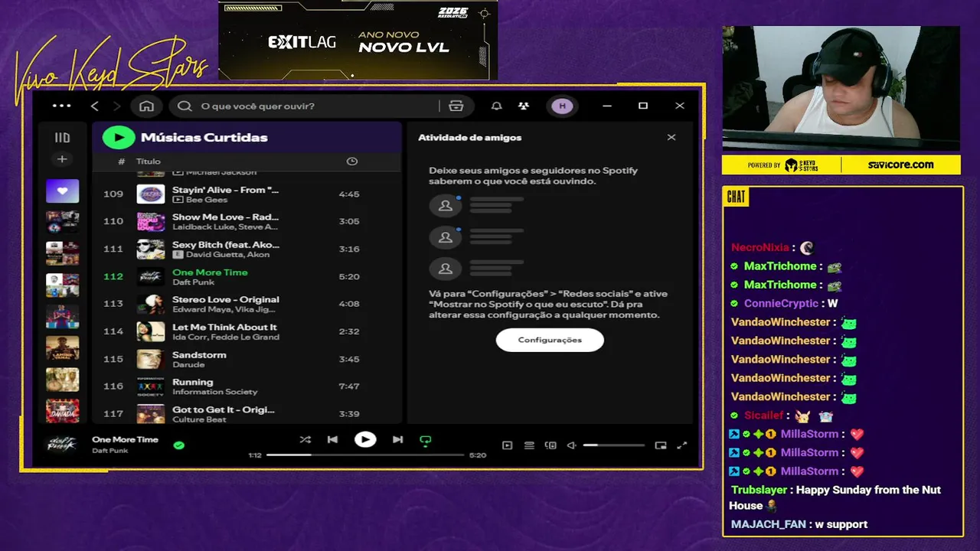Open now-playing title One More Time
The width and height of the screenshot is (980, 551).
coord(125,439)
